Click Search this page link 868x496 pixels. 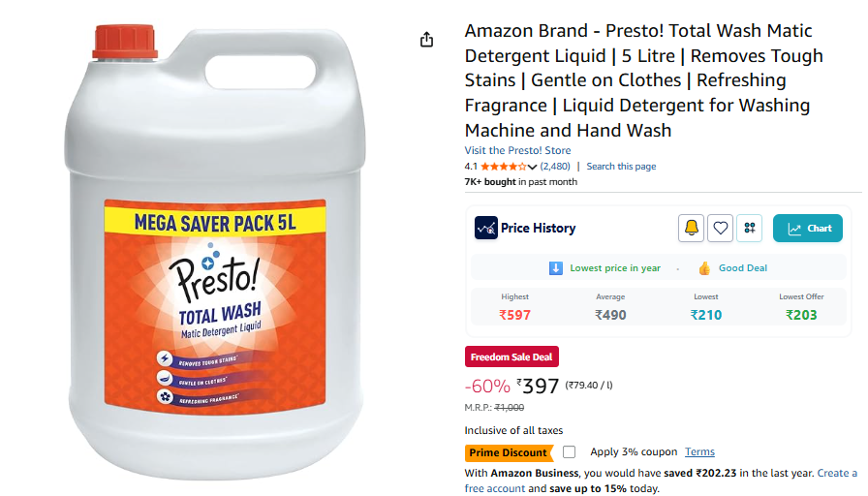click(x=621, y=166)
